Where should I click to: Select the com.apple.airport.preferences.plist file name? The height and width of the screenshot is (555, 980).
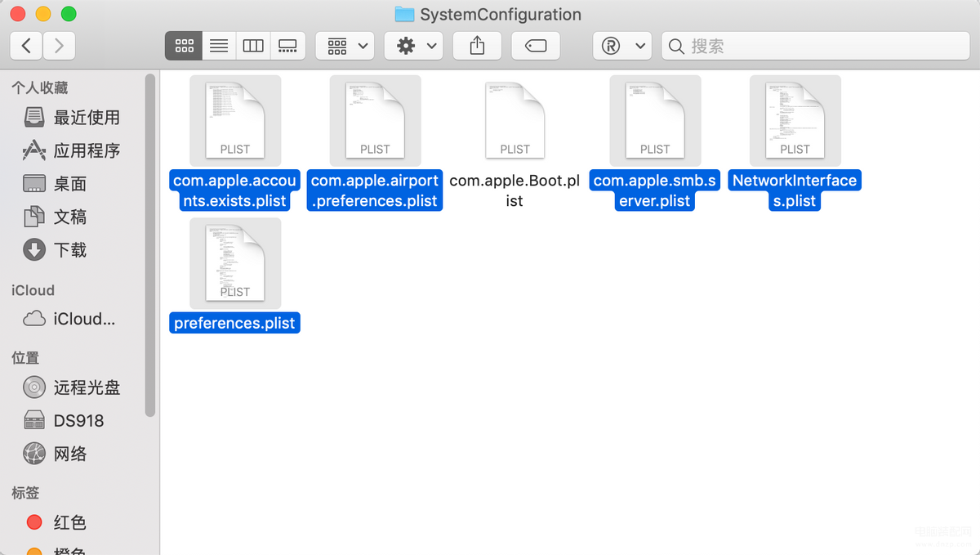(375, 190)
